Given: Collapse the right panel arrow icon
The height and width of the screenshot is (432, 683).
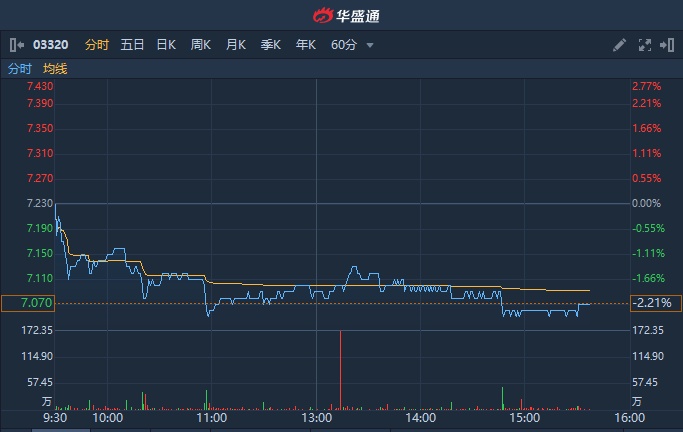Looking at the screenshot, I should pos(667,45).
